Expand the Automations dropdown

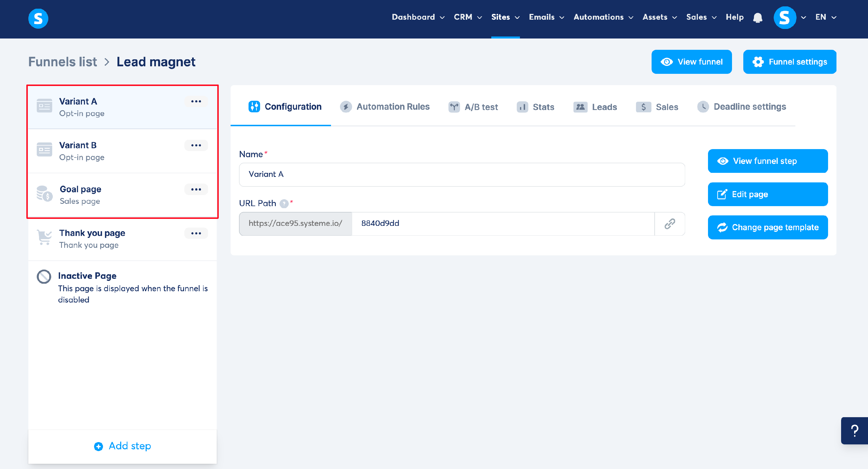pos(603,17)
